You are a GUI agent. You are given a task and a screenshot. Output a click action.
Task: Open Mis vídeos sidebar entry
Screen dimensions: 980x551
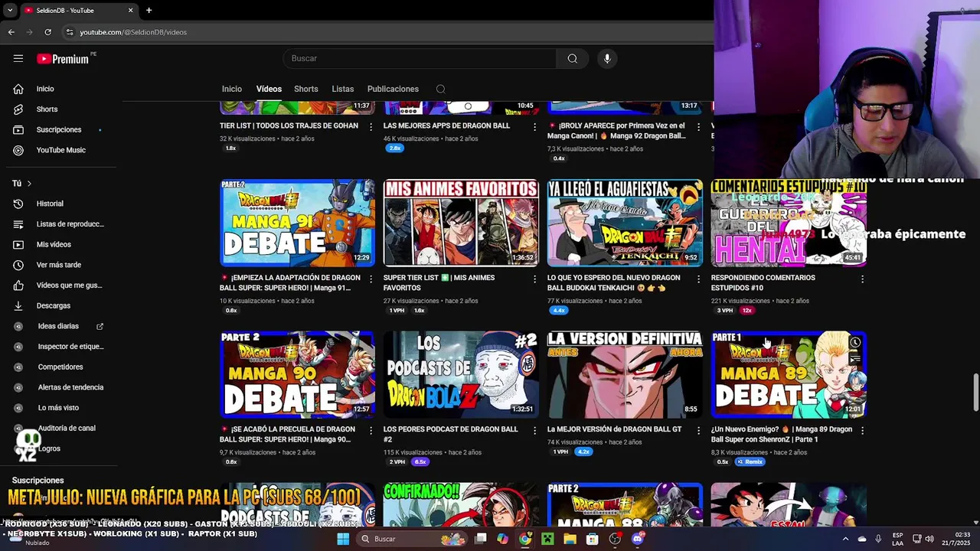pyautogui.click(x=54, y=244)
